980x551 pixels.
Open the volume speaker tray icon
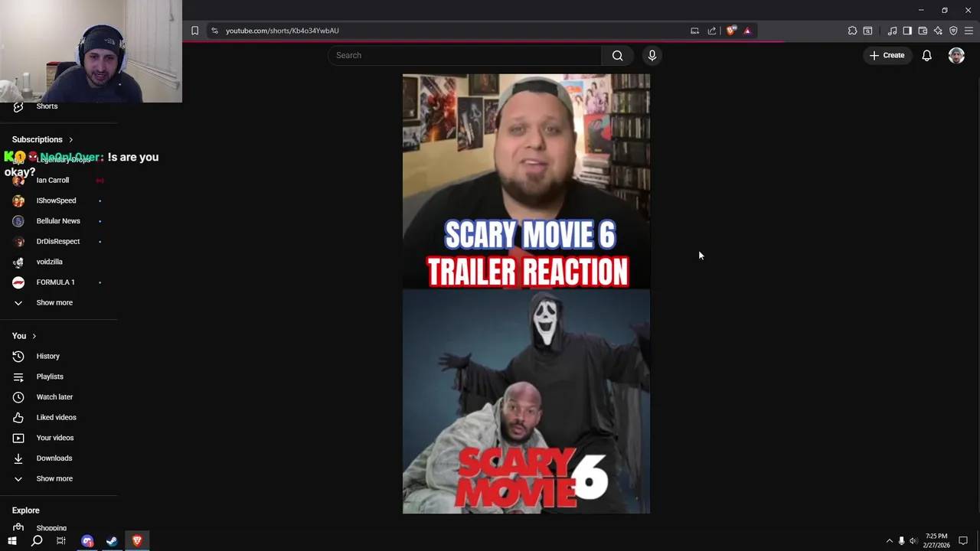click(913, 541)
